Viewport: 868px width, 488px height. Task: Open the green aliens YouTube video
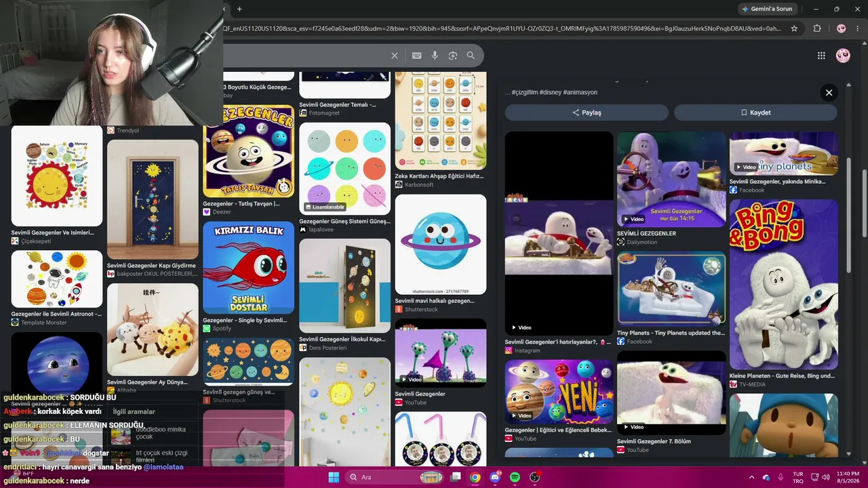441,353
